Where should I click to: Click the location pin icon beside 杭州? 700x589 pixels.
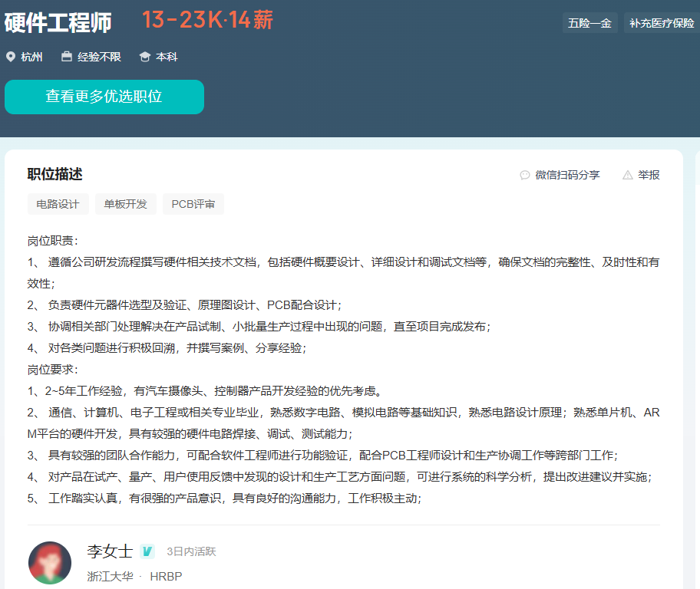click(x=11, y=57)
